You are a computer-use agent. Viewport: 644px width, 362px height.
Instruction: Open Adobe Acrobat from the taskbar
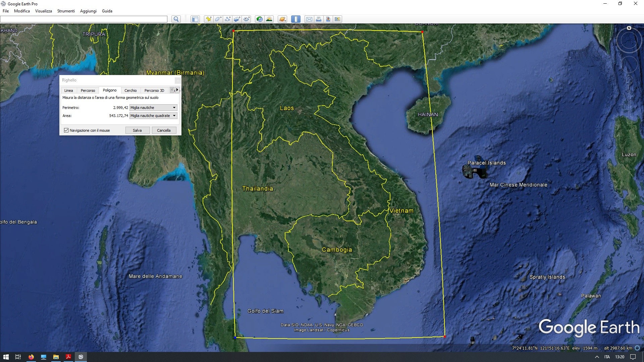point(68,357)
